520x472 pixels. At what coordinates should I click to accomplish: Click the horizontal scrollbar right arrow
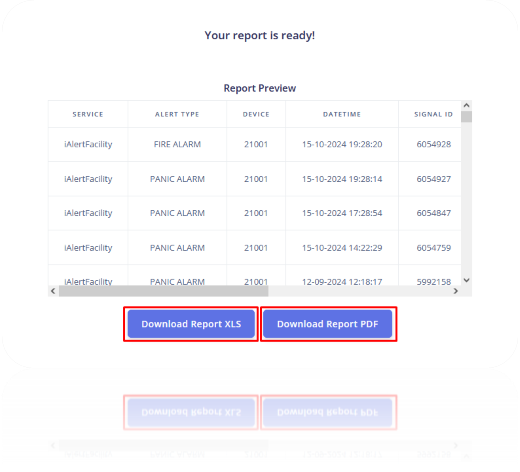[456, 291]
